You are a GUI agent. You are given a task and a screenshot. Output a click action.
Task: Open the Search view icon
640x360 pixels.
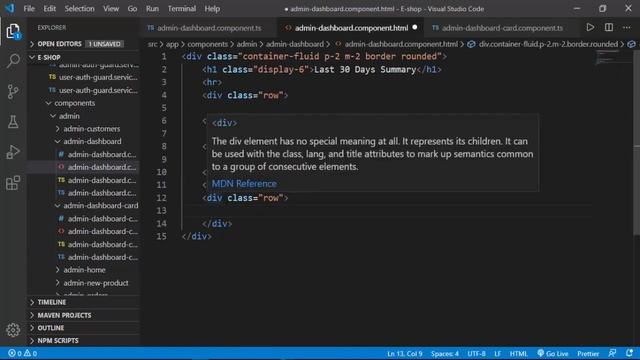coord(13,61)
